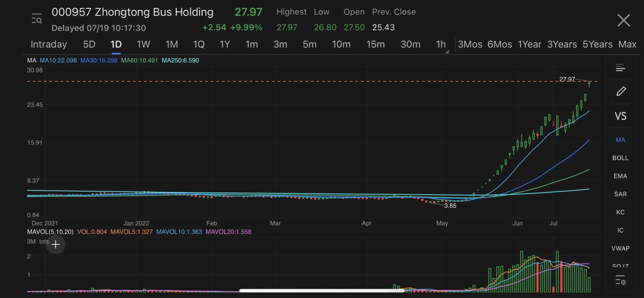Enable the IC indicator
644x298 pixels.
tap(620, 230)
